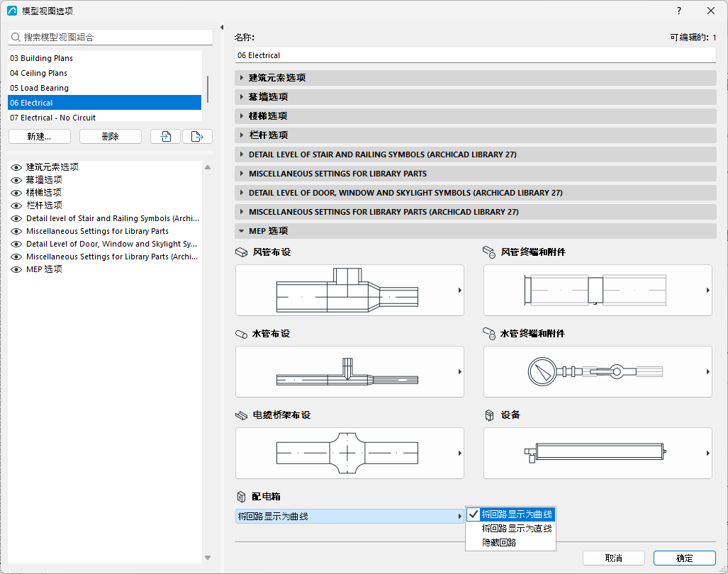
Task: Click the 设备 equipment icon
Action: 489,415
